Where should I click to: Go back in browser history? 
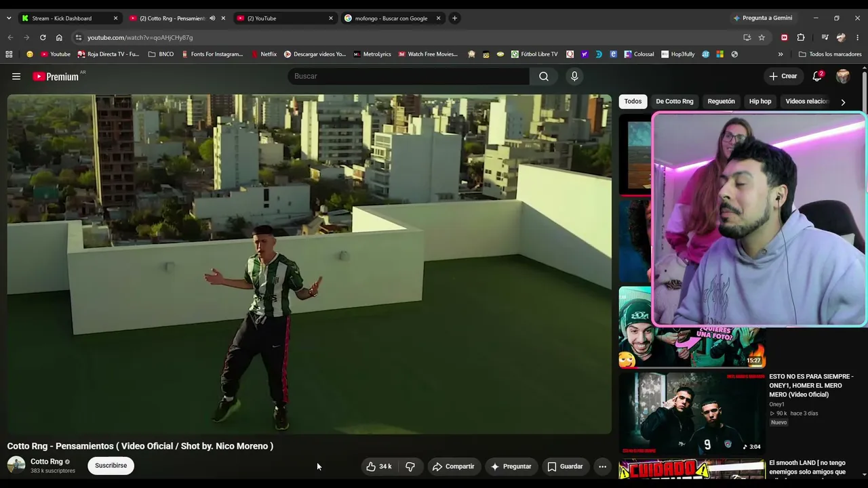[10, 37]
